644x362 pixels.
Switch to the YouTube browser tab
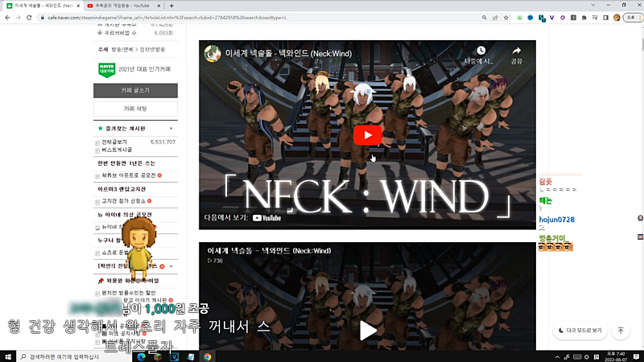pos(121,5)
